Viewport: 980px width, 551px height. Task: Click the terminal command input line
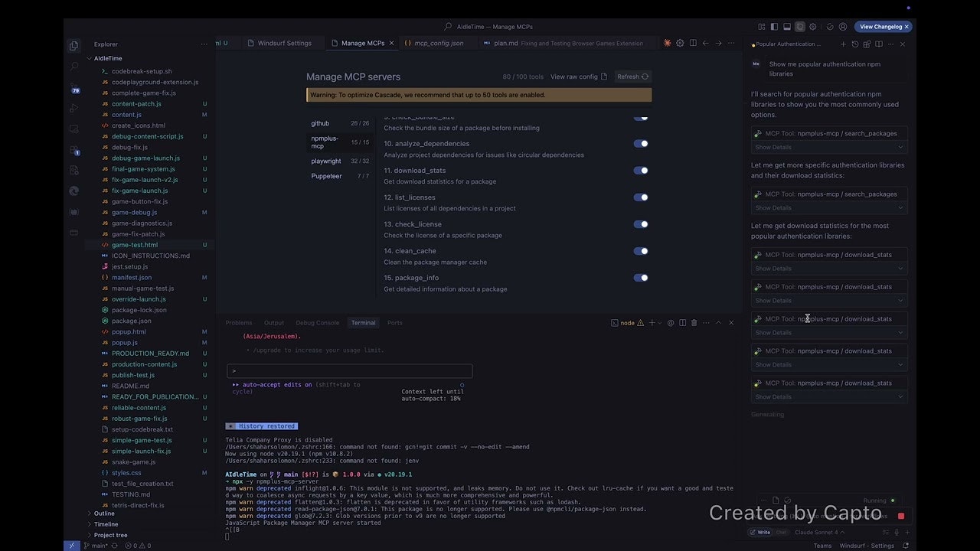click(x=348, y=370)
